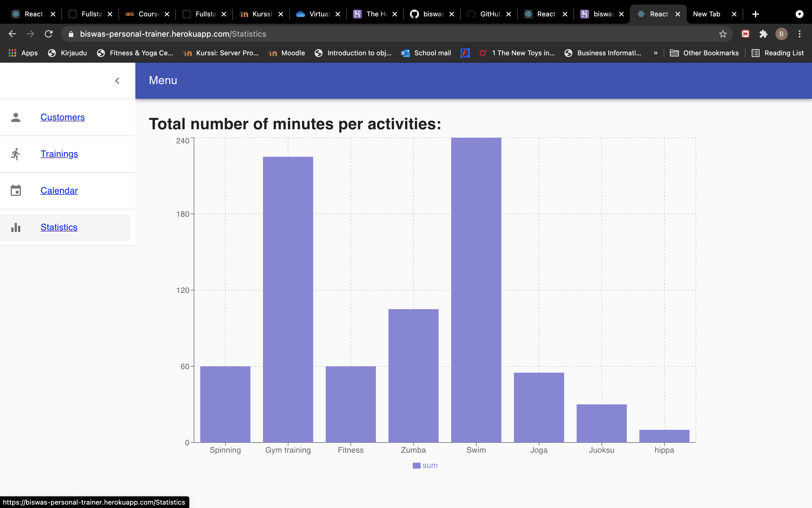Screen dimensions: 812x508
Task: Click the Gym training bar in chart
Action: [x=288, y=299]
